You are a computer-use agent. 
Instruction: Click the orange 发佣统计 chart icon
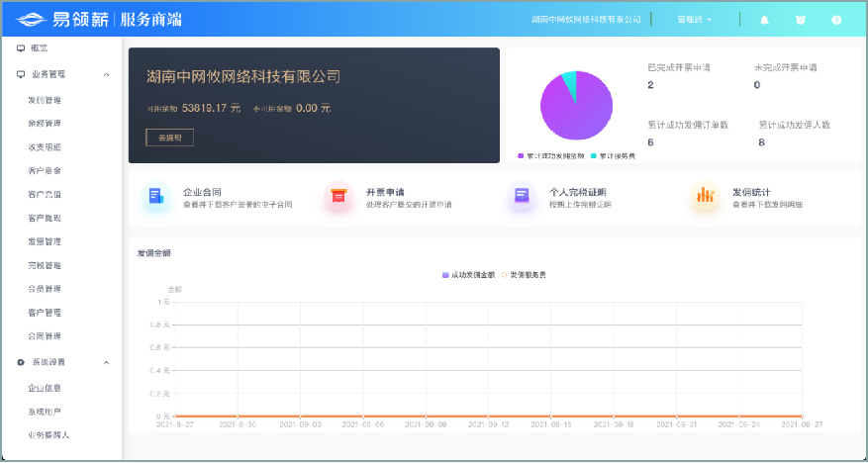click(x=706, y=196)
